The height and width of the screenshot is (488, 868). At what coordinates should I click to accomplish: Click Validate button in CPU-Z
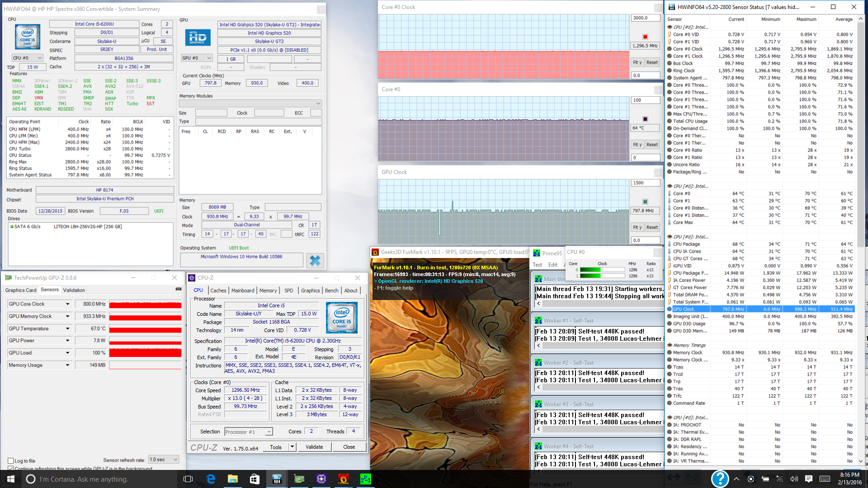coord(314,447)
